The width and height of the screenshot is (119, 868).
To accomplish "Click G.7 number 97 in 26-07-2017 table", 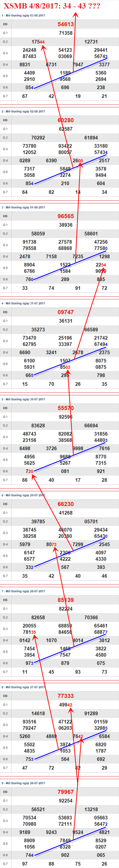I will pyautogui.click(x=25, y=864).
